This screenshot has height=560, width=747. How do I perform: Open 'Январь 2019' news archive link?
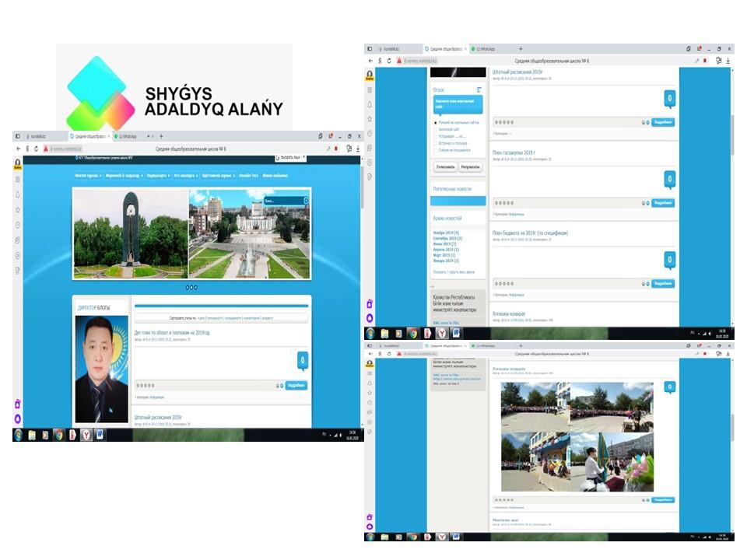[x=446, y=261]
